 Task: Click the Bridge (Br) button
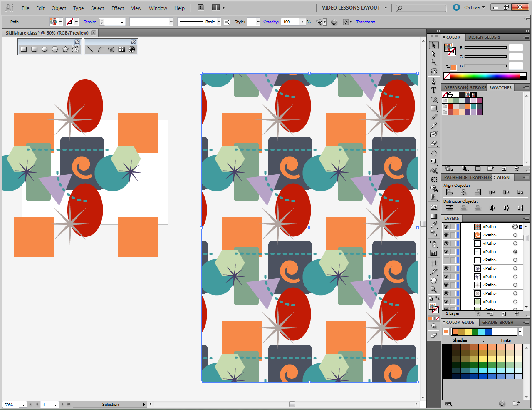201,7
